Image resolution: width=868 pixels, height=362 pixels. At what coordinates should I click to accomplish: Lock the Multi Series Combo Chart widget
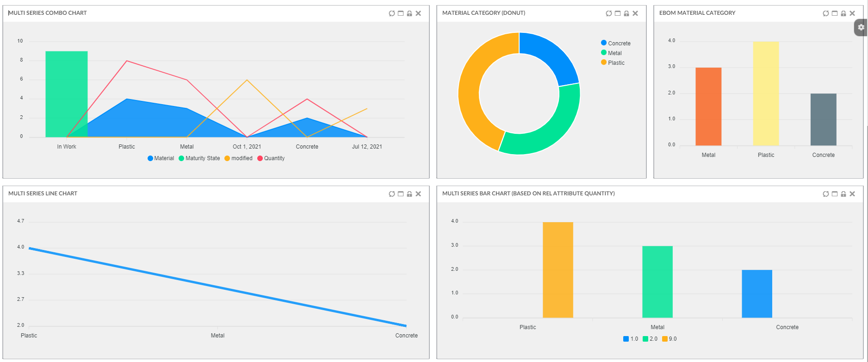pos(409,13)
